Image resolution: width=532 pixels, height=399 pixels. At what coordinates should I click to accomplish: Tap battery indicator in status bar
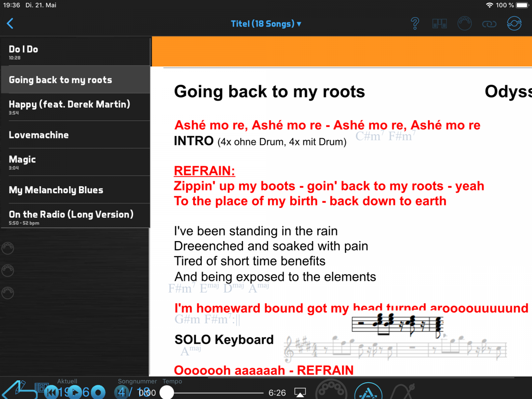(522, 5)
